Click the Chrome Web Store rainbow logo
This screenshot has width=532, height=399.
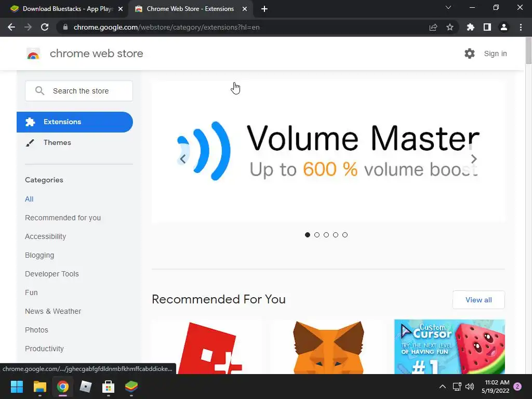coord(33,54)
